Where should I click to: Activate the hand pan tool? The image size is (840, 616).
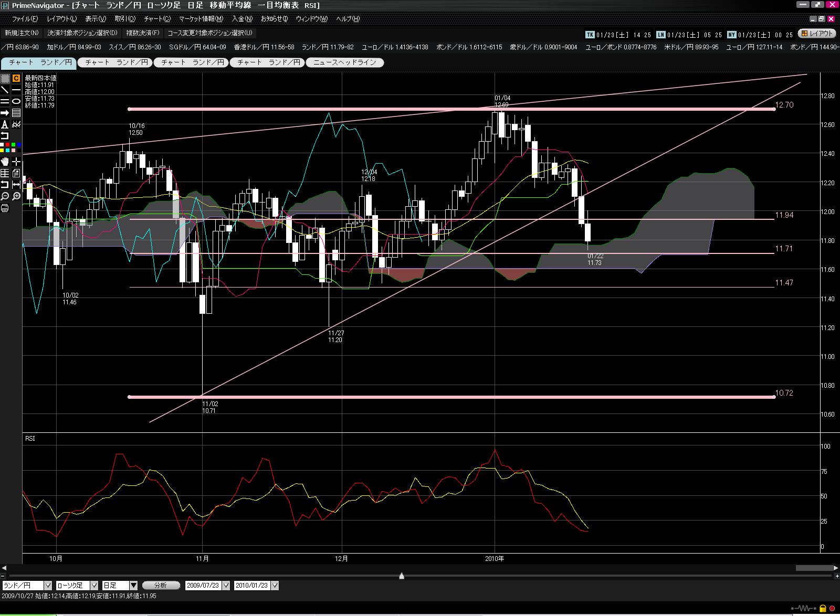coord(5,161)
